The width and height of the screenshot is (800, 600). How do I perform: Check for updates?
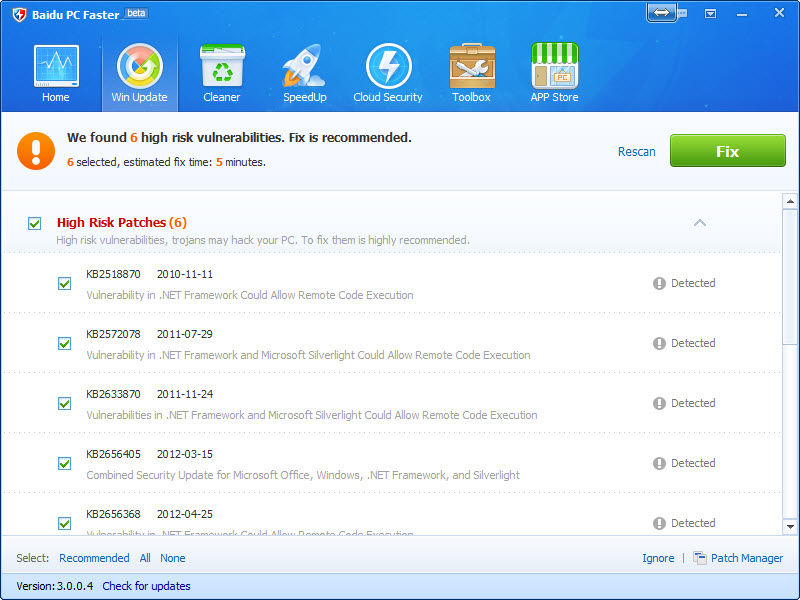tap(146, 586)
